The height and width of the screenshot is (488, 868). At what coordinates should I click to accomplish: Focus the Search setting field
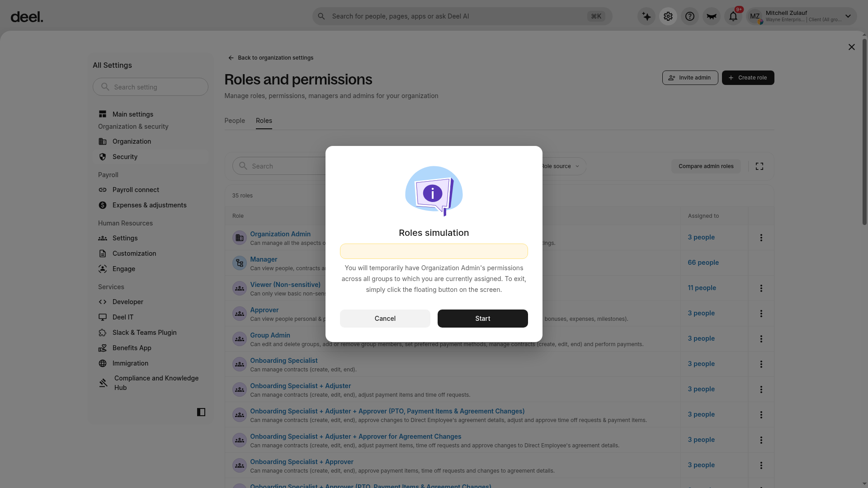click(151, 87)
